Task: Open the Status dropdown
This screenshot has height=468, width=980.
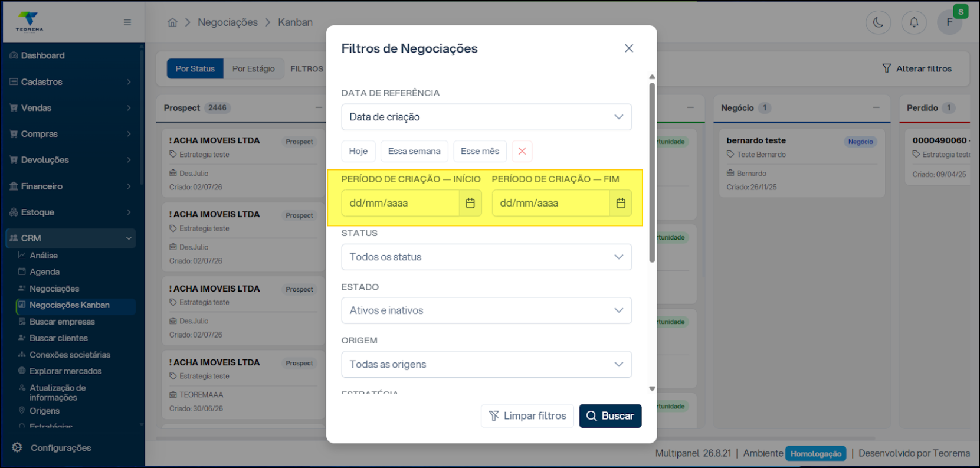Action: click(487, 257)
